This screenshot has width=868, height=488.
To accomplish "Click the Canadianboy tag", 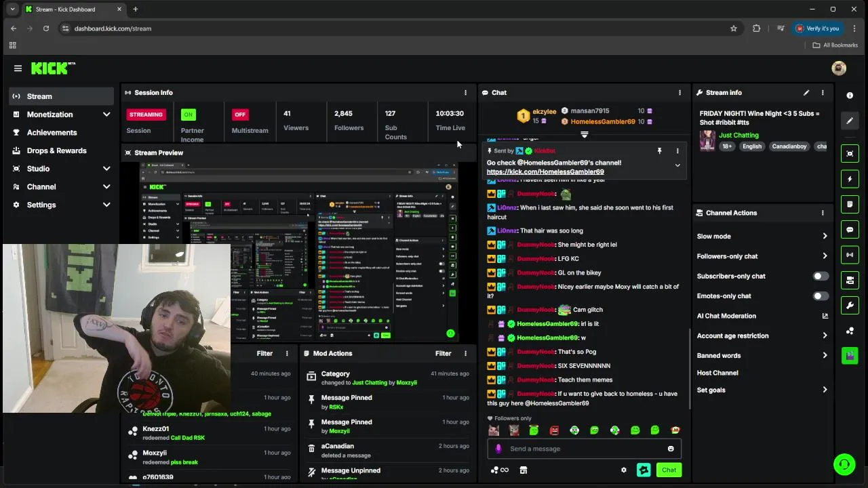I will click(789, 146).
